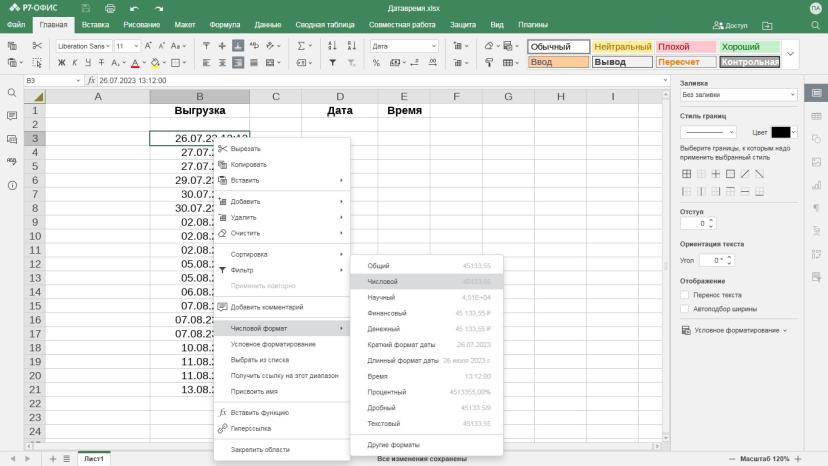
Task: Enable Автоподбор ширины checkbox
Action: pyautogui.click(x=685, y=309)
